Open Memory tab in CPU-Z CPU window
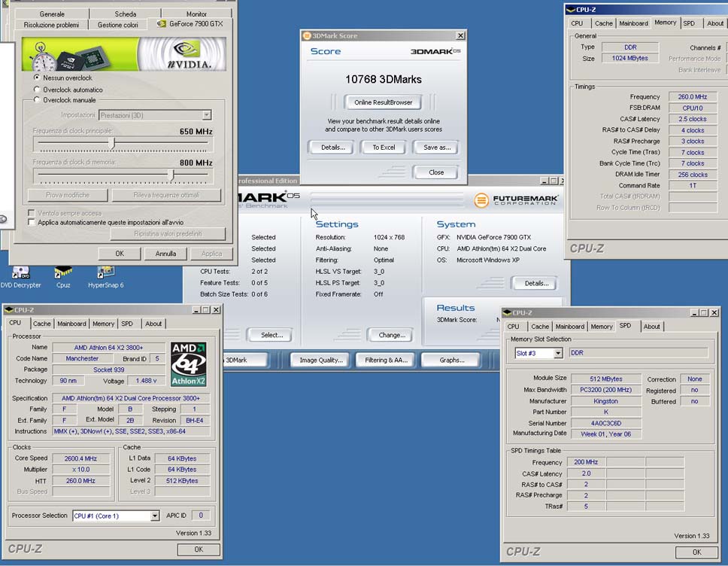This screenshot has width=728, height=566. point(103,324)
